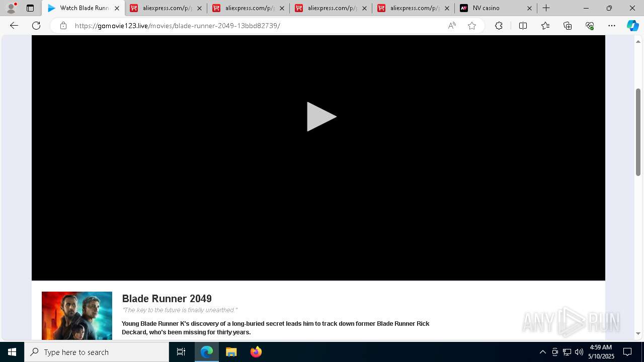
Task: Open volume control in tray
Action: pos(579,352)
